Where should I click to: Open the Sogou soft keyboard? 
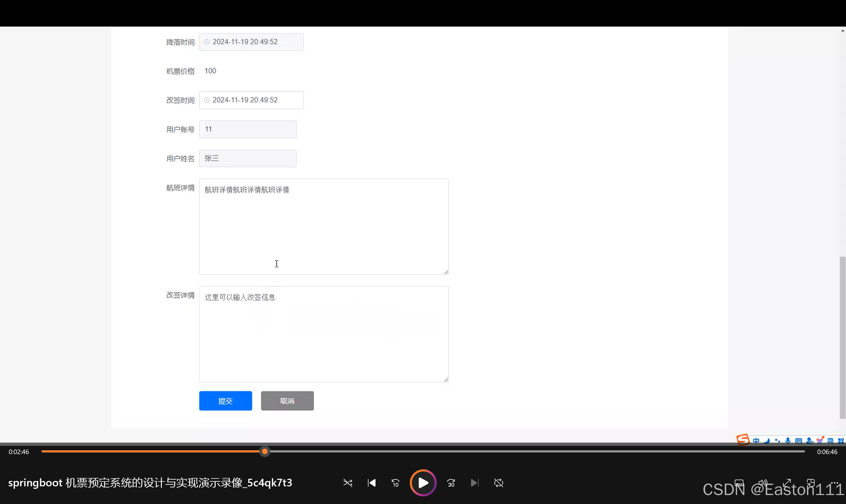799,441
